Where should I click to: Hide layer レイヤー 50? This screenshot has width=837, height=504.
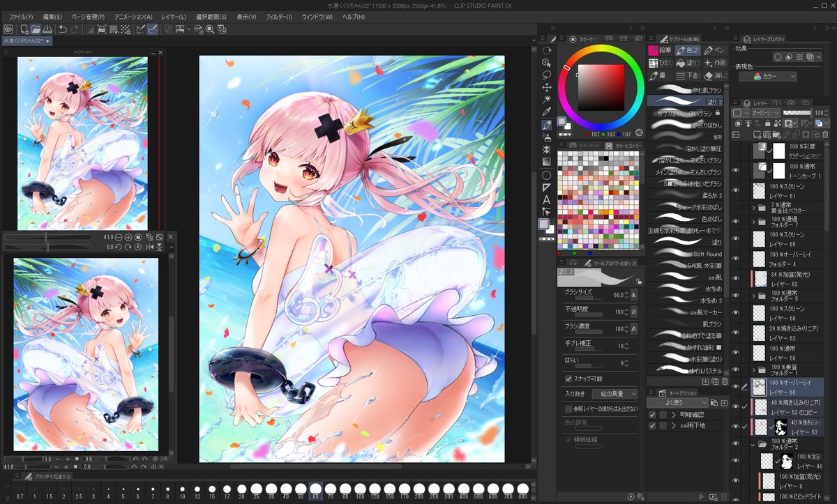735,353
